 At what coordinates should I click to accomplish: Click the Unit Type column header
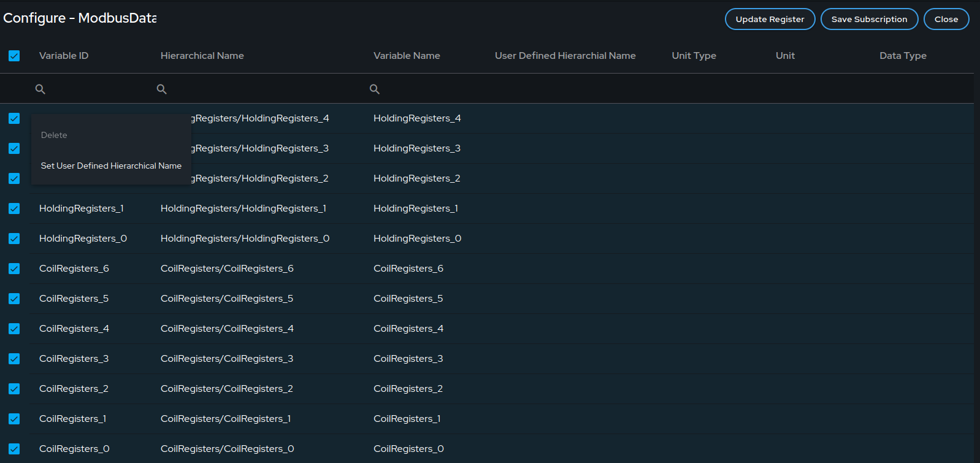[x=694, y=56]
